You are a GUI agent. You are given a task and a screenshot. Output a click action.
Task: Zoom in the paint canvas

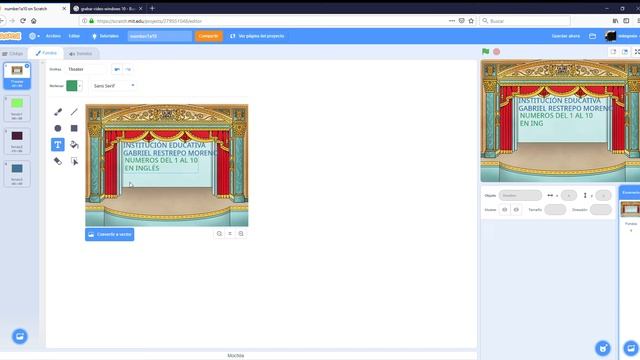coord(241,233)
